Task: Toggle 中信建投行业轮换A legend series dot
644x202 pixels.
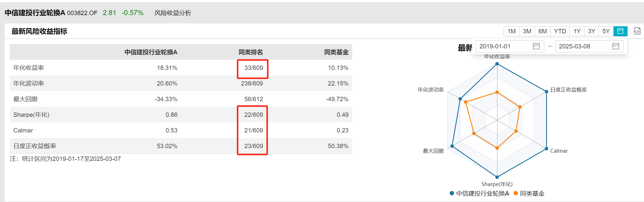Action: 452,193
